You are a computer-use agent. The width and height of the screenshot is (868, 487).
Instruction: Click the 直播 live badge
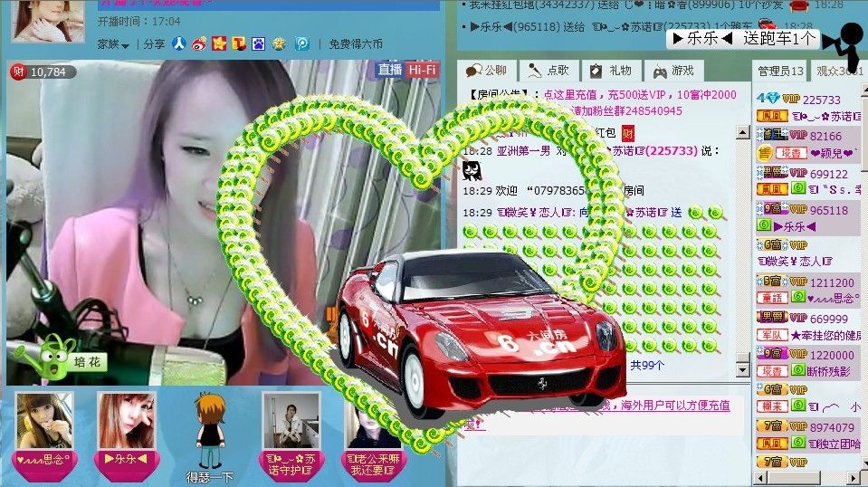390,70
